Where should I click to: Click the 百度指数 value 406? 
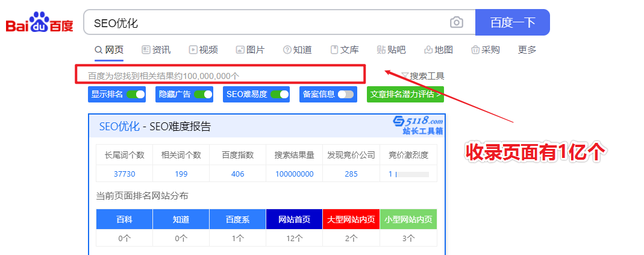coord(238,174)
